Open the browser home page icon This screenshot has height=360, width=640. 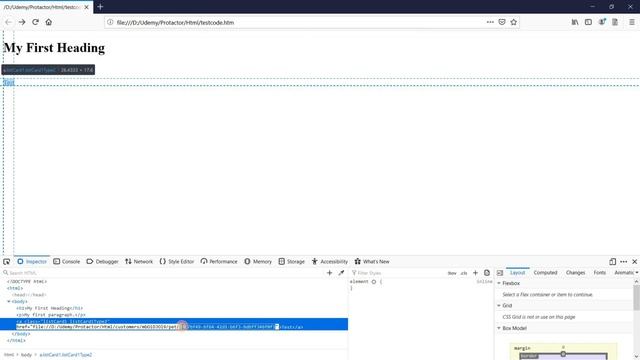tap(49, 22)
